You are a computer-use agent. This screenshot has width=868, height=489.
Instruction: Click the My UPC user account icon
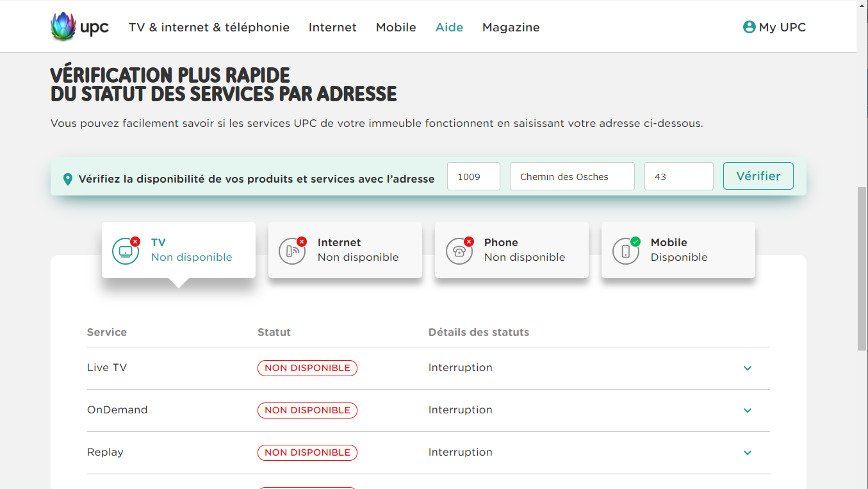point(749,27)
